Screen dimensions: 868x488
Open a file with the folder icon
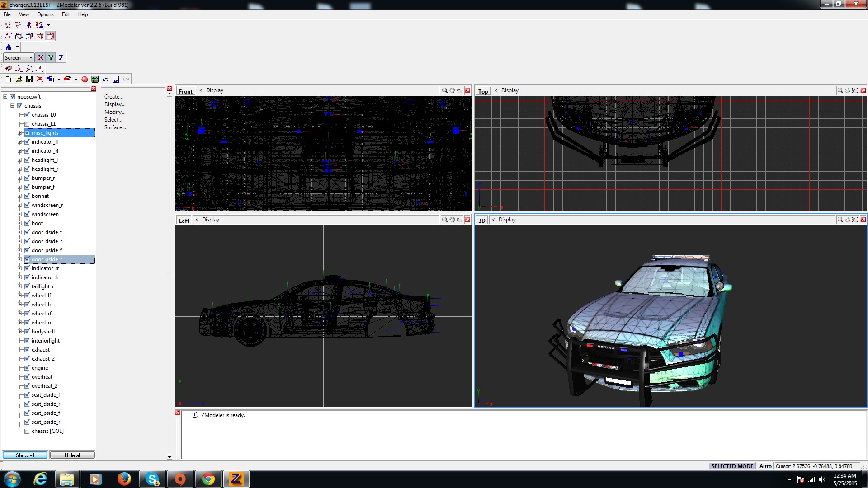(x=19, y=79)
